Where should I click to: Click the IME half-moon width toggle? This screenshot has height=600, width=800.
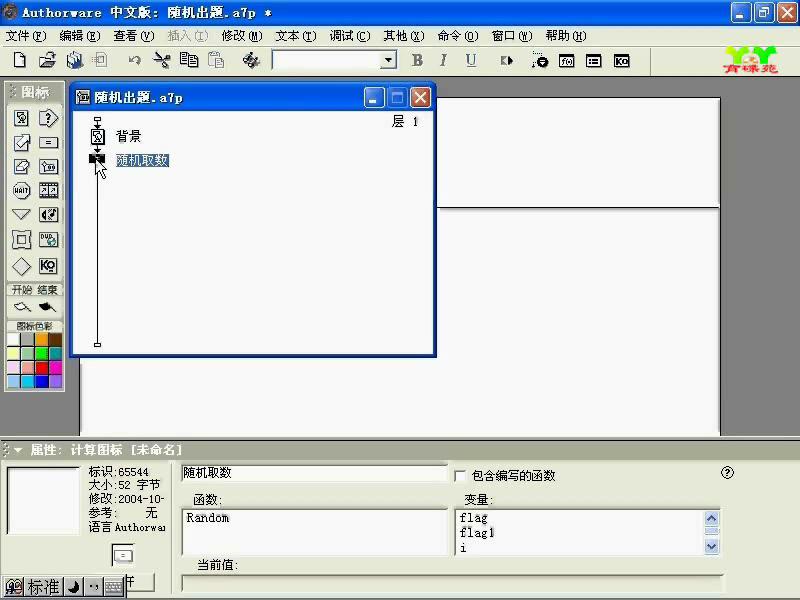coord(74,587)
